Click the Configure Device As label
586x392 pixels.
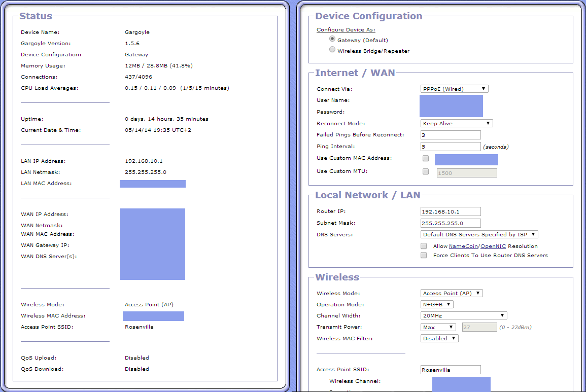[x=346, y=30]
